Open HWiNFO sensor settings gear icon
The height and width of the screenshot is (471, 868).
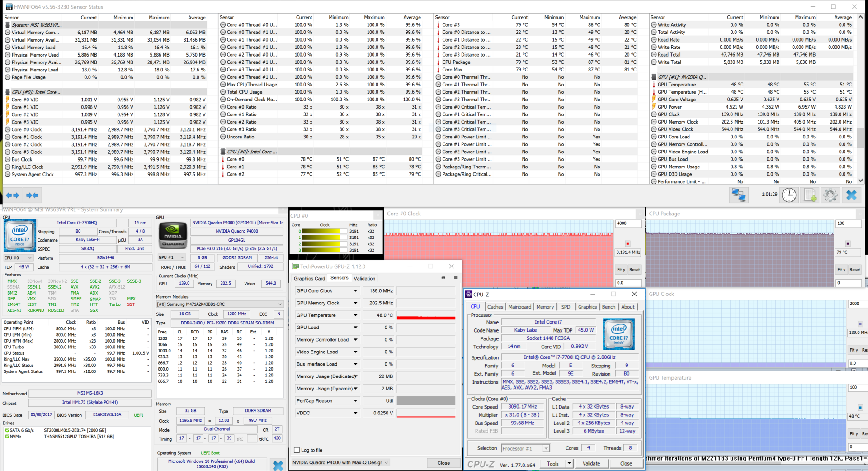(x=830, y=195)
